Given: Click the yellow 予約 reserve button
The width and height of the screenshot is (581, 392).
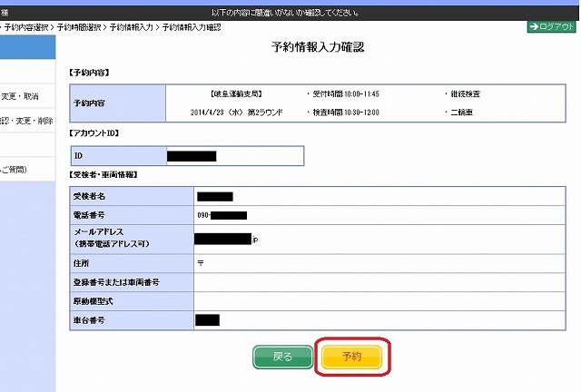Looking at the screenshot, I should pos(351,357).
